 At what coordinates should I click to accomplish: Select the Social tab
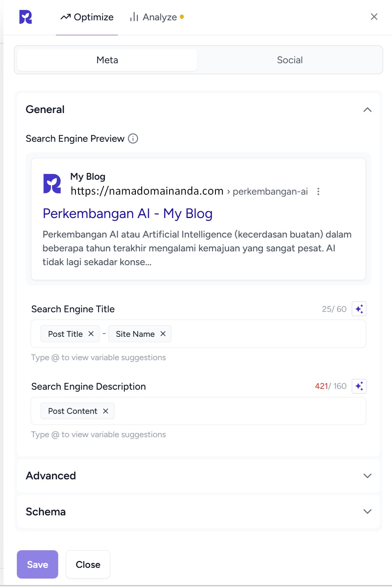point(290,60)
